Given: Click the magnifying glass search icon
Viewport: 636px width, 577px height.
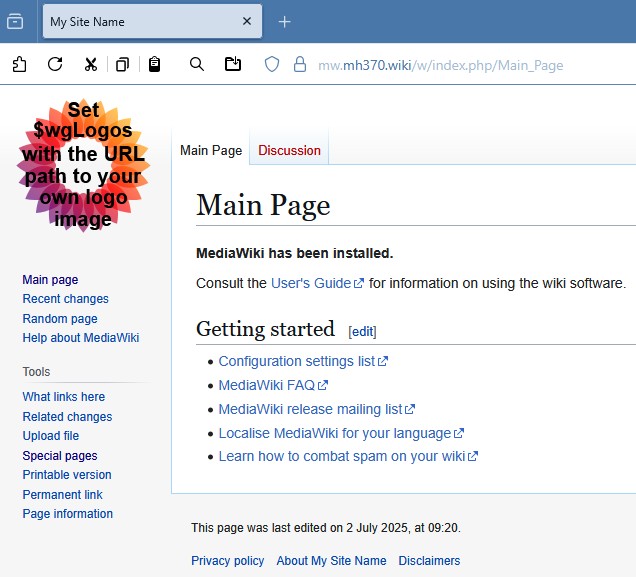Looking at the screenshot, I should pos(197,64).
